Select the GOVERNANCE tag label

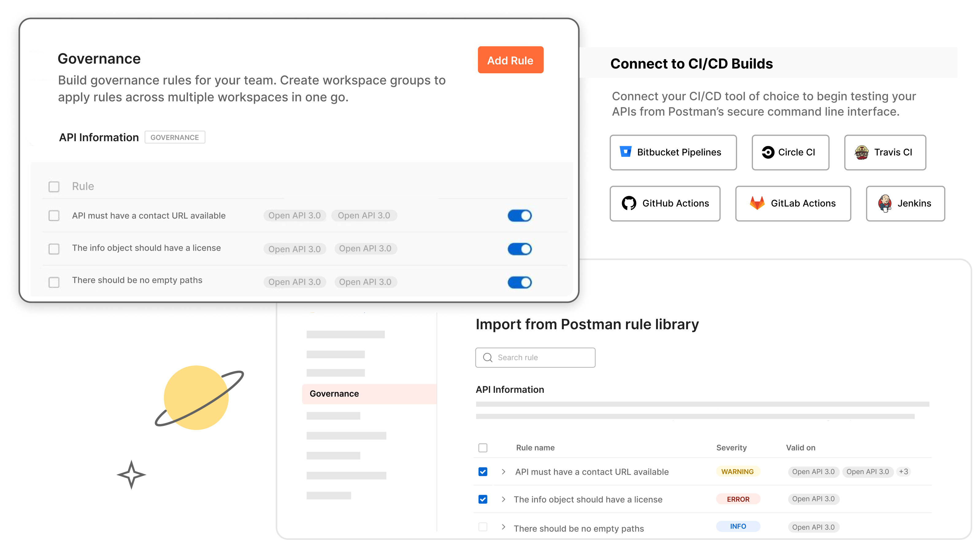(176, 137)
